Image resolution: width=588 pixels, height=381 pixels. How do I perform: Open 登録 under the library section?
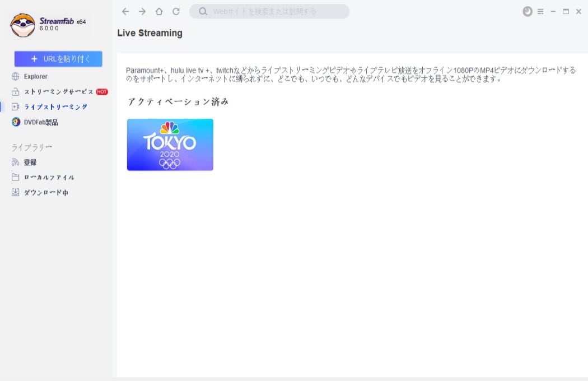click(30, 162)
